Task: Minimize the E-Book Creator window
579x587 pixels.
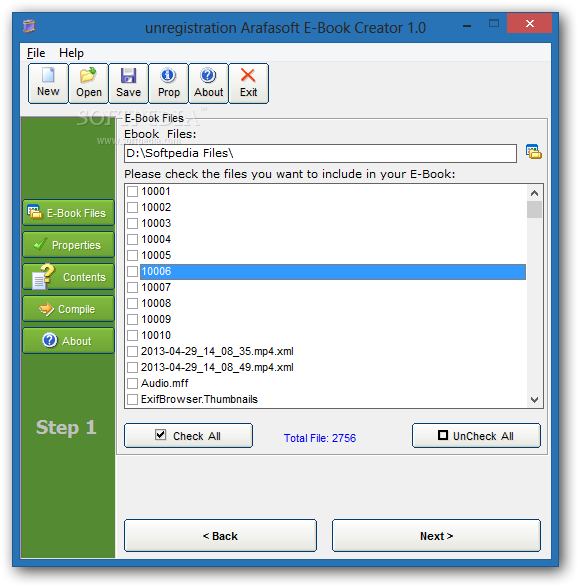Action: 467,25
